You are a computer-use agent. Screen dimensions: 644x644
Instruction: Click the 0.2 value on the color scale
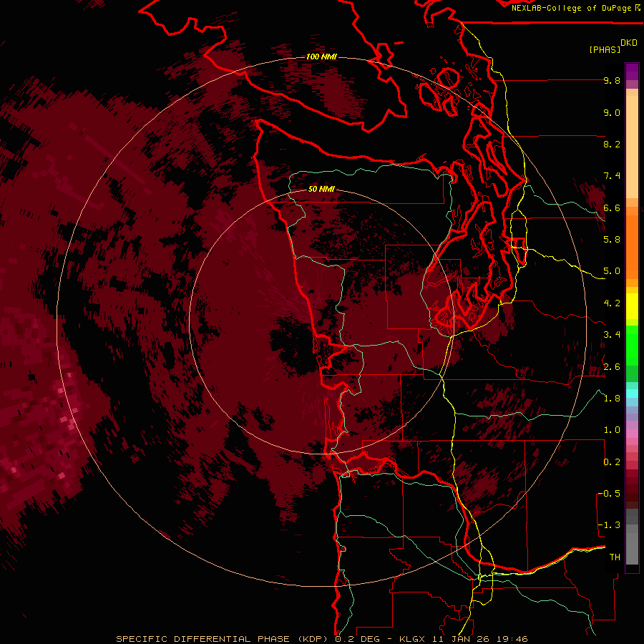point(612,462)
